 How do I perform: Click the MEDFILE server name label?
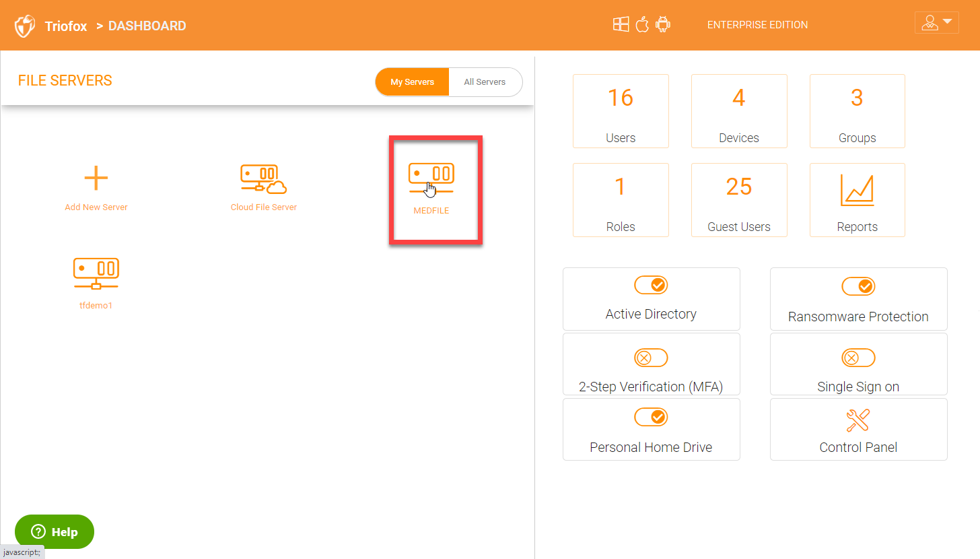click(431, 211)
